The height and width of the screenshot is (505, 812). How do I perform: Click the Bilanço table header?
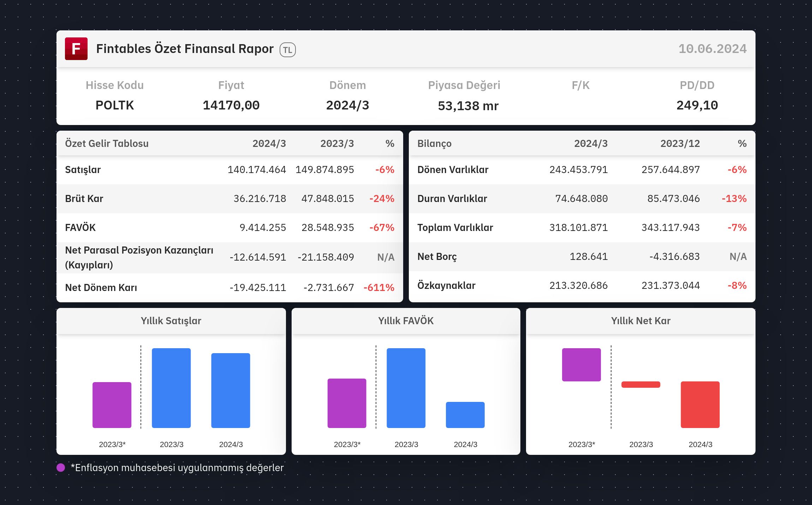click(x=434, y=143)
